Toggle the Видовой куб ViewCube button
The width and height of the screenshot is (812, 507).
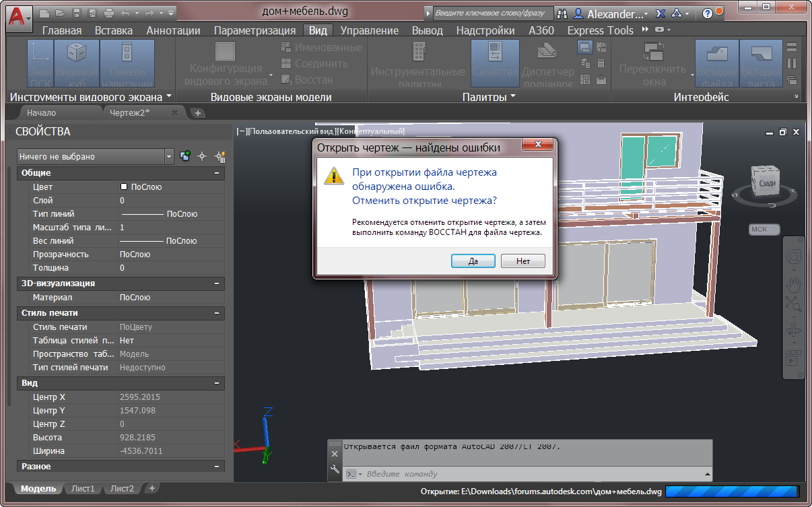(x=76, y=64)
